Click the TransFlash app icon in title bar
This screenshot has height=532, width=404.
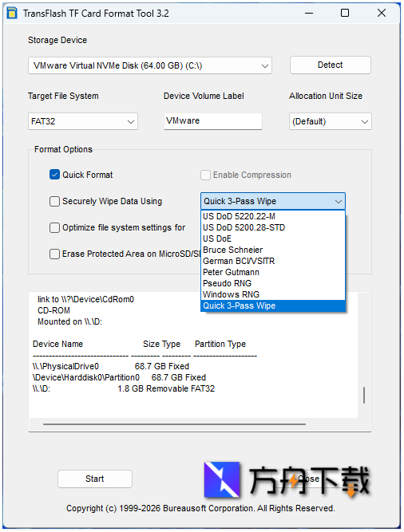pos(12,14)
